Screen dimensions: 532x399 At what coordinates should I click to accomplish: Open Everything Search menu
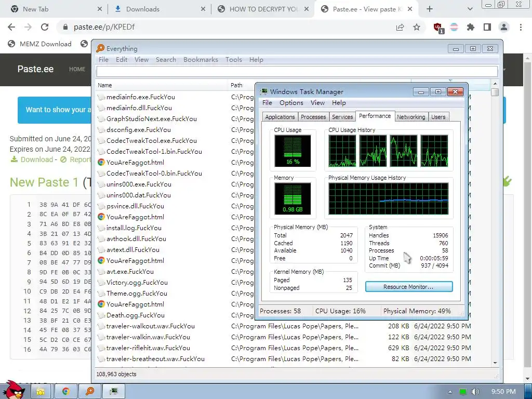pyautogui.click(x=166, y=59)
